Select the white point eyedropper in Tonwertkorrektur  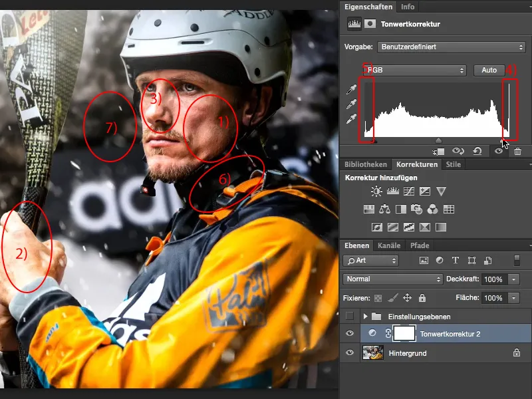click(x=352, y=119)
